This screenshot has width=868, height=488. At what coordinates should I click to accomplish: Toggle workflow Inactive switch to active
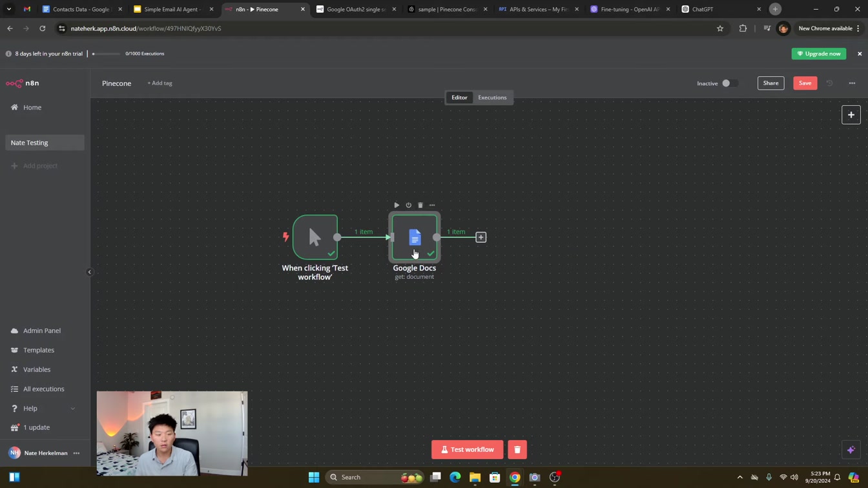click(x=730, y=83)
